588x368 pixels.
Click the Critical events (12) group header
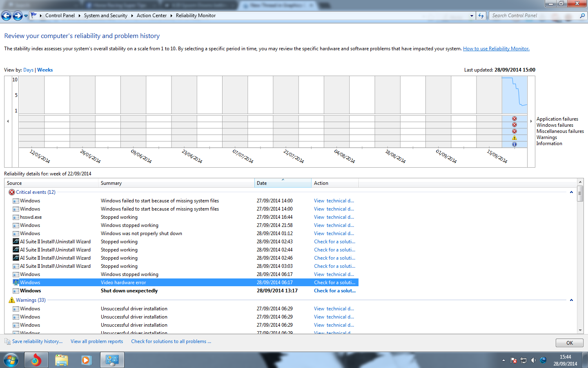click(x=36, y=192)
